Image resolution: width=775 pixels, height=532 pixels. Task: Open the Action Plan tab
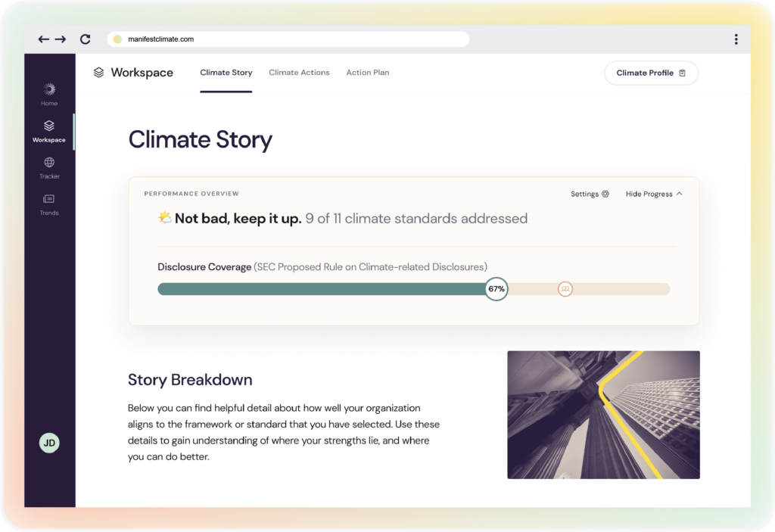(x=368, y=72)
